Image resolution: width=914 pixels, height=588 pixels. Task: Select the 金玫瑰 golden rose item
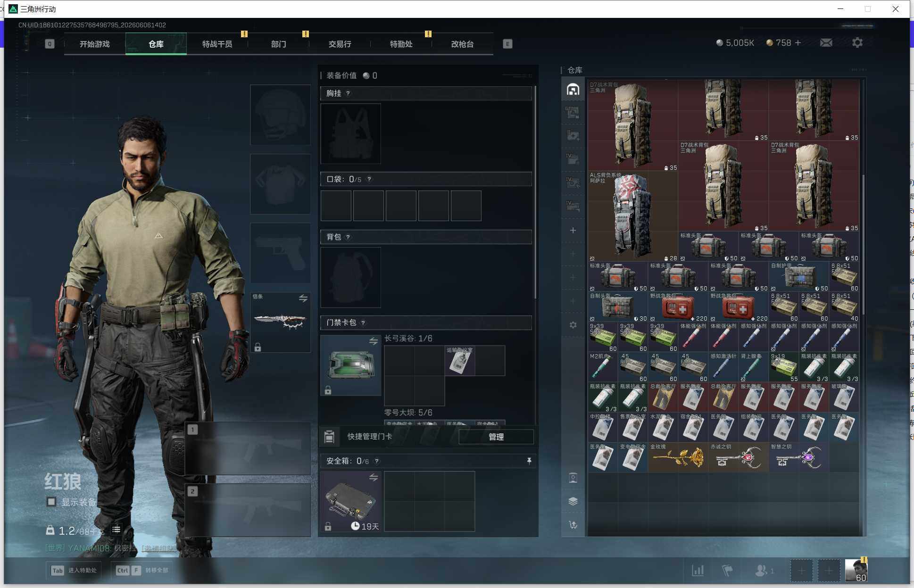[678, 457]
